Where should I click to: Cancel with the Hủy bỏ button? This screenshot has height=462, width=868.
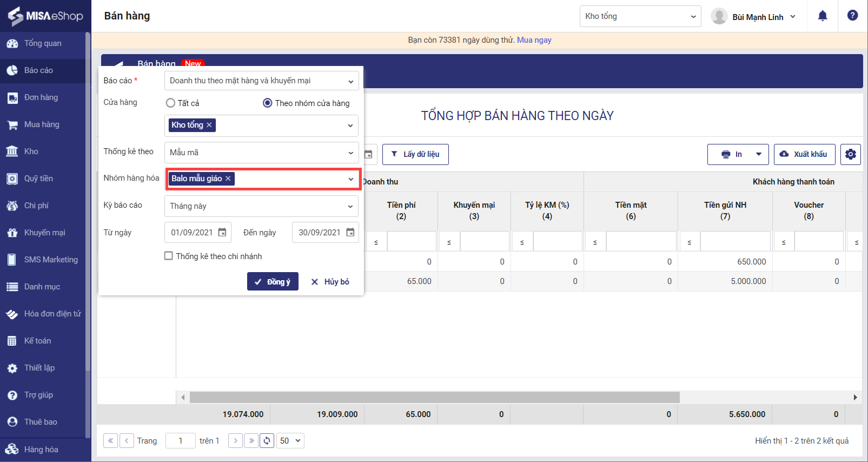[x=330, y=281]
